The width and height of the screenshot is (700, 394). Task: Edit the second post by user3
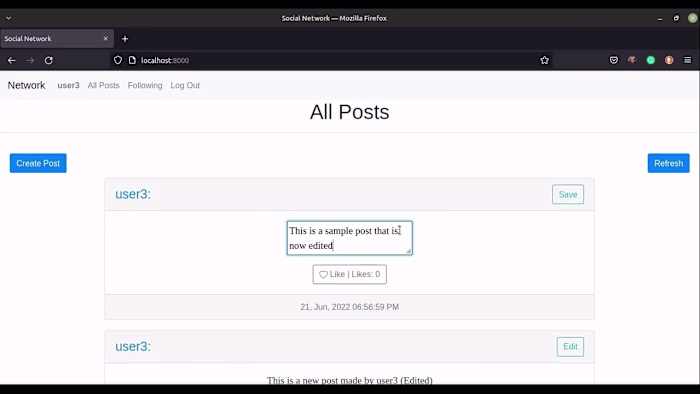coord(570,347)
